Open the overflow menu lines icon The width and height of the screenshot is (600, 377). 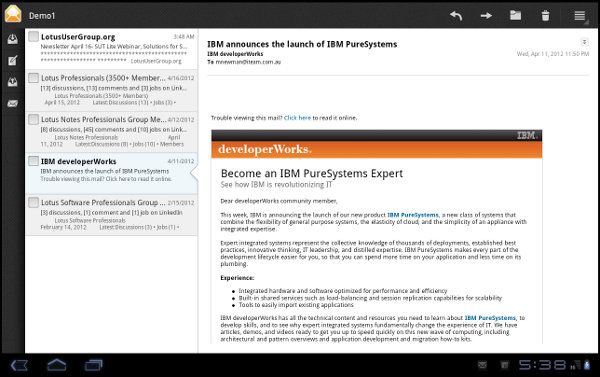click(580, 16)
